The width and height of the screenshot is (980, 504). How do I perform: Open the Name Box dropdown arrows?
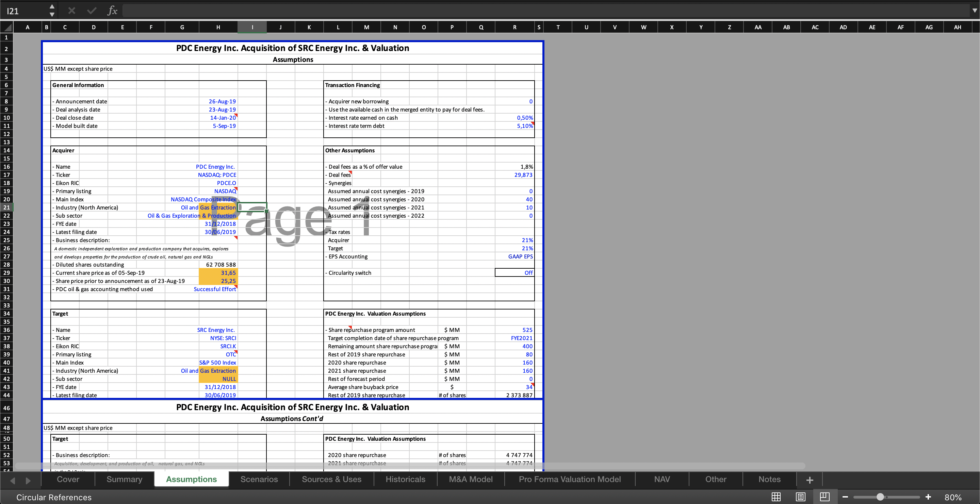(x=52, y=11)
